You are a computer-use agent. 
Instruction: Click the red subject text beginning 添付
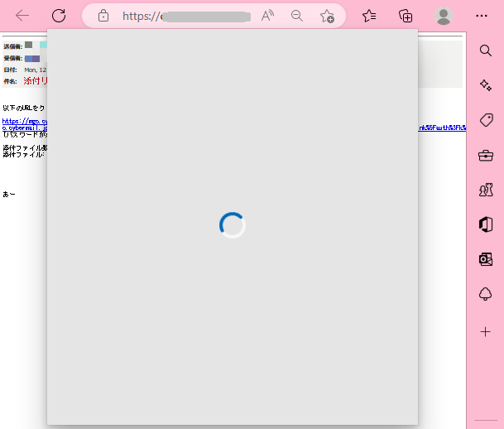click(36, 80)
